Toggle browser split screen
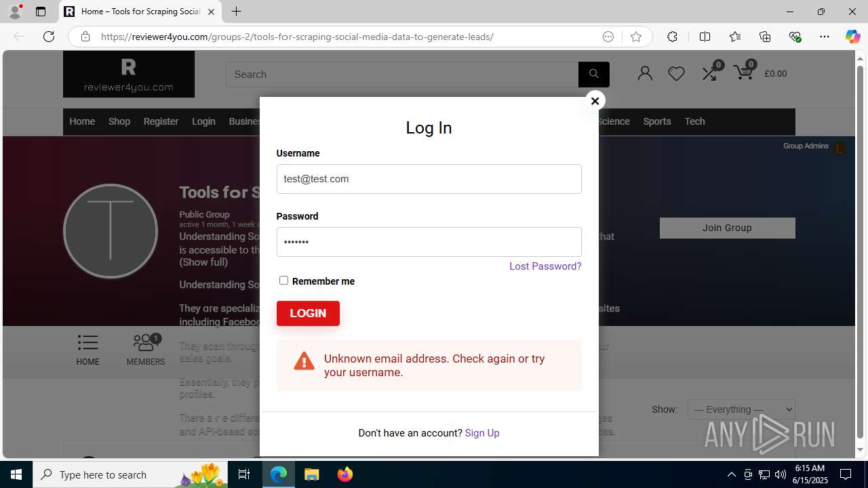 705,37
